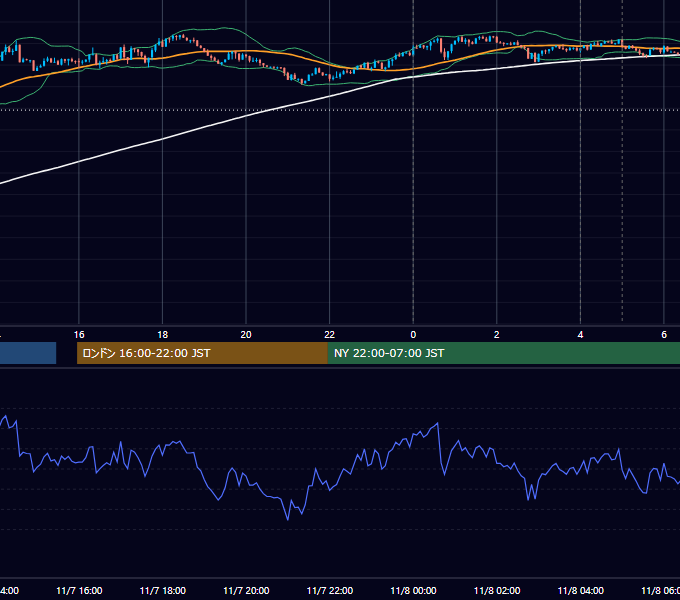Viewport: 680px width, 600px height.
Task: Click the NY 22:00-07:00 JST session bar
Action: pos(503,353)
